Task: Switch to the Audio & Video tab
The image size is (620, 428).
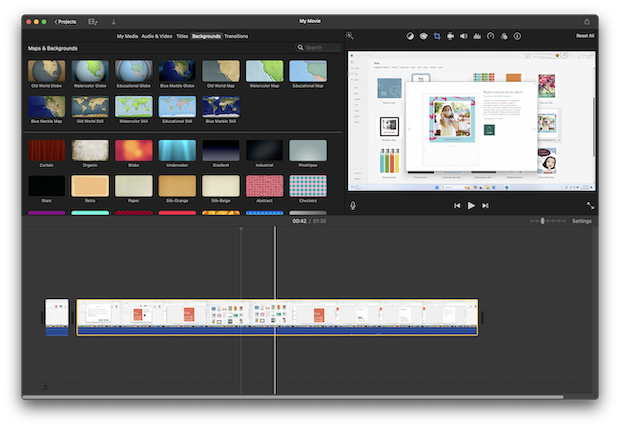Action: 157,36
